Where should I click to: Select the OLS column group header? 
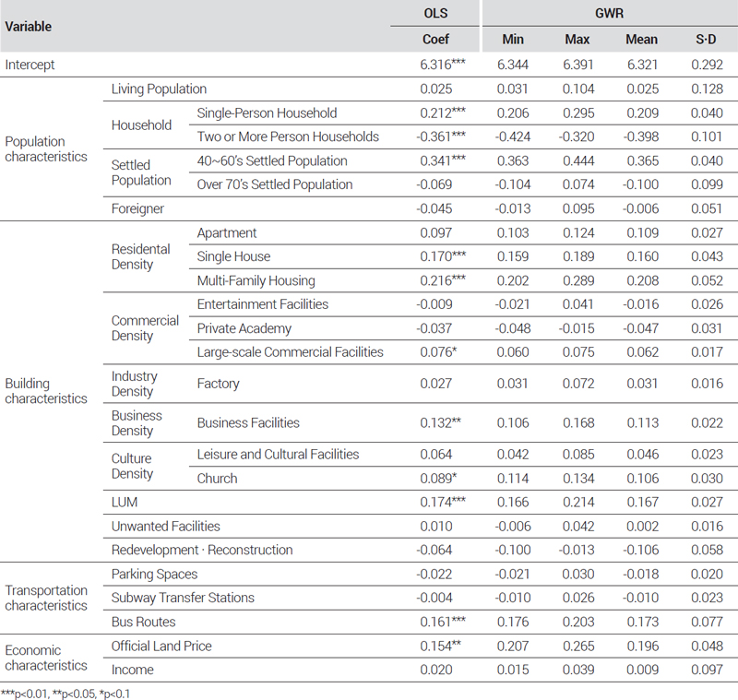click(x=434, y=14)
